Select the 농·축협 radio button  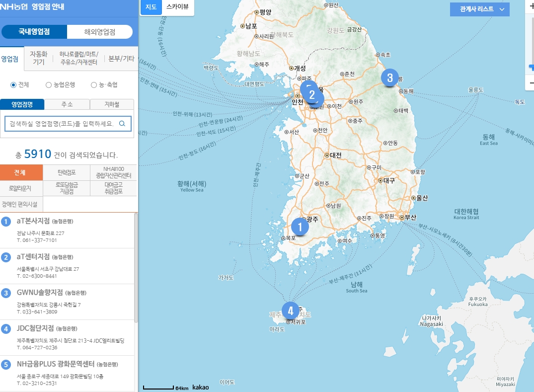pos(94,85)
